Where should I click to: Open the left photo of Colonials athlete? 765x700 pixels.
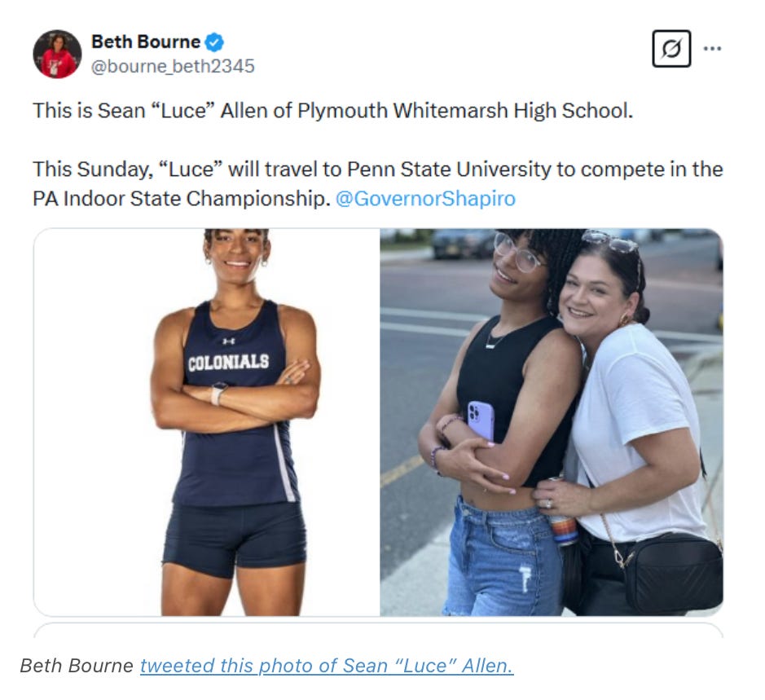[207, 422]
